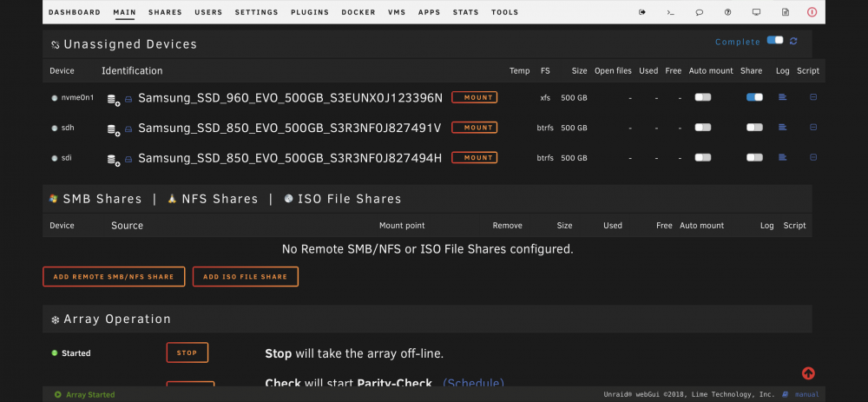Click the red alert power icon

[812, 12]
